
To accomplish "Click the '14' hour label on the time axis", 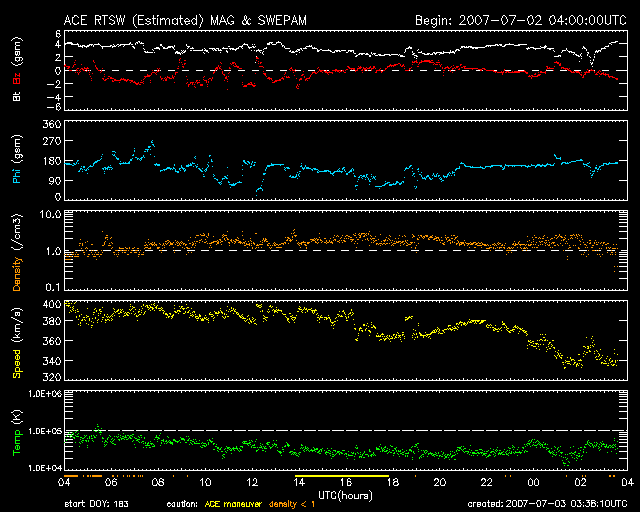I will pos(299,483).
